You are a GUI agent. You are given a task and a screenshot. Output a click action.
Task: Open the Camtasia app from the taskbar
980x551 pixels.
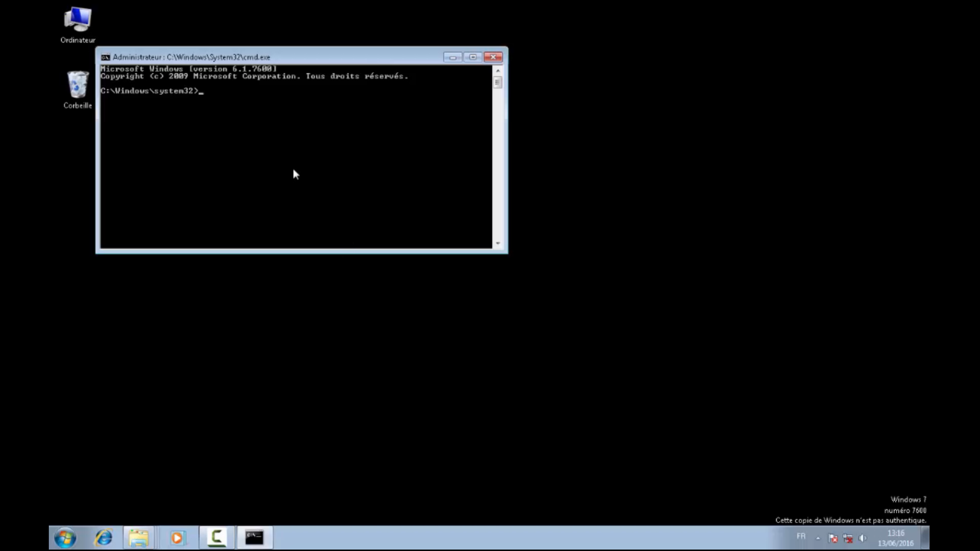point(216,537)
